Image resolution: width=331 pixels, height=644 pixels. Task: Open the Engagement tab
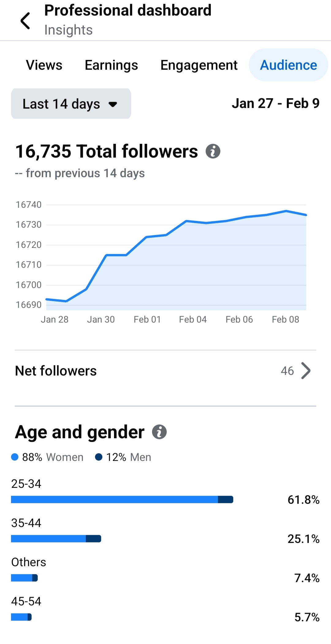[x=199, y=65]
